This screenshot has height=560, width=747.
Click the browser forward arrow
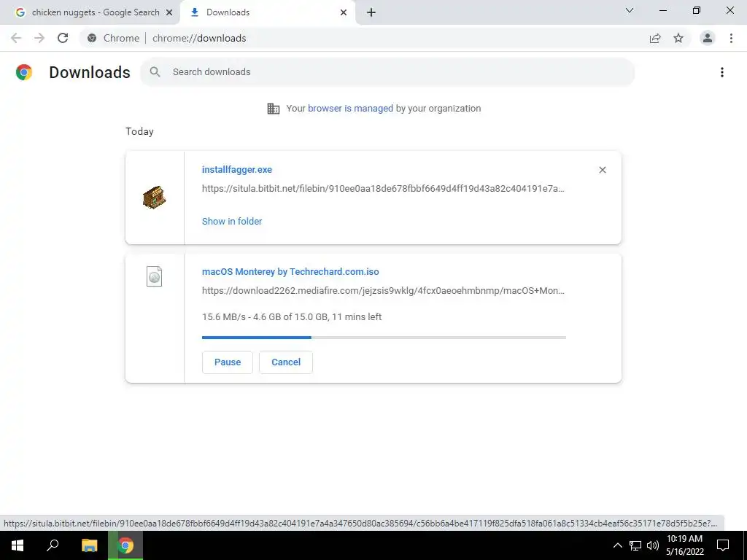pos(39,38)
